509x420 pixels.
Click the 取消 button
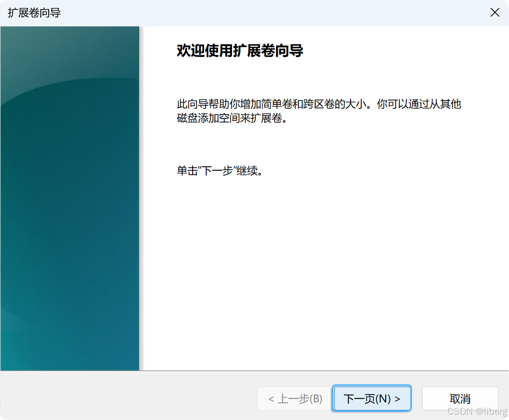(460, 398)
